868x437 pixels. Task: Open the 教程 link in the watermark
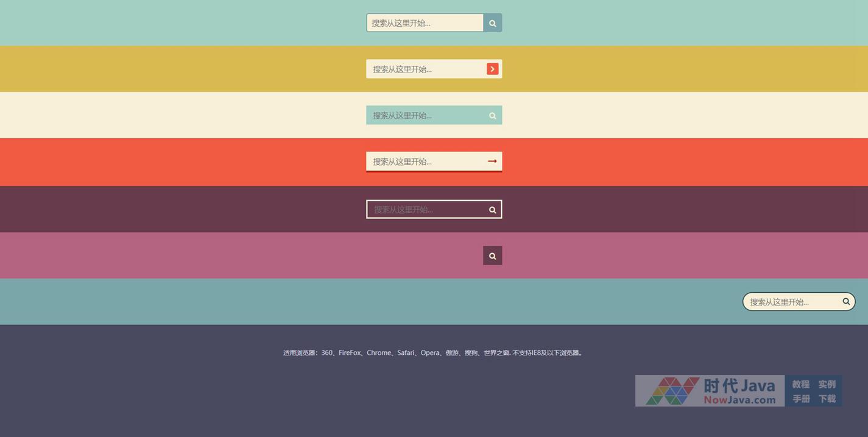[800, 384]
